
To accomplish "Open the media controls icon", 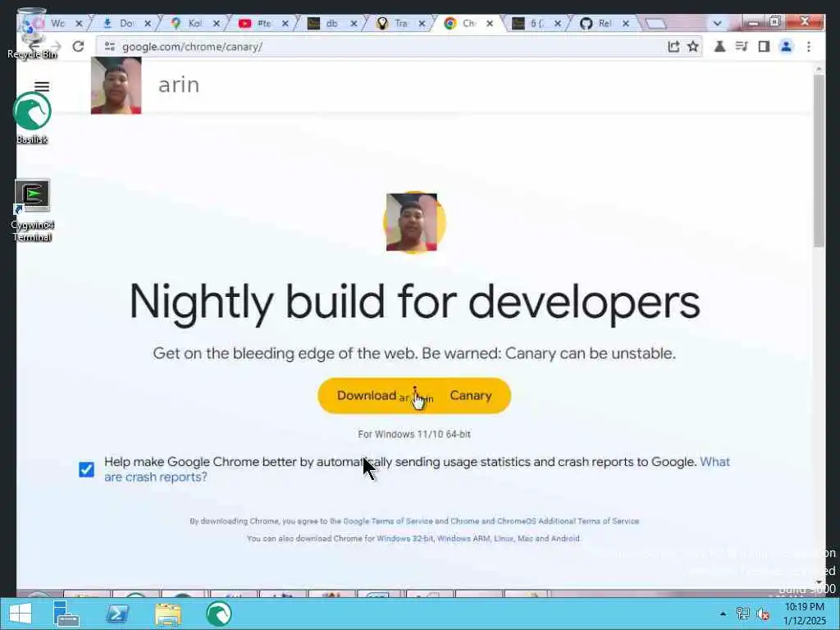I will 742,47.
